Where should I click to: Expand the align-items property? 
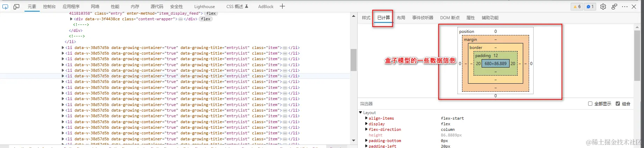tap(366, 118)
